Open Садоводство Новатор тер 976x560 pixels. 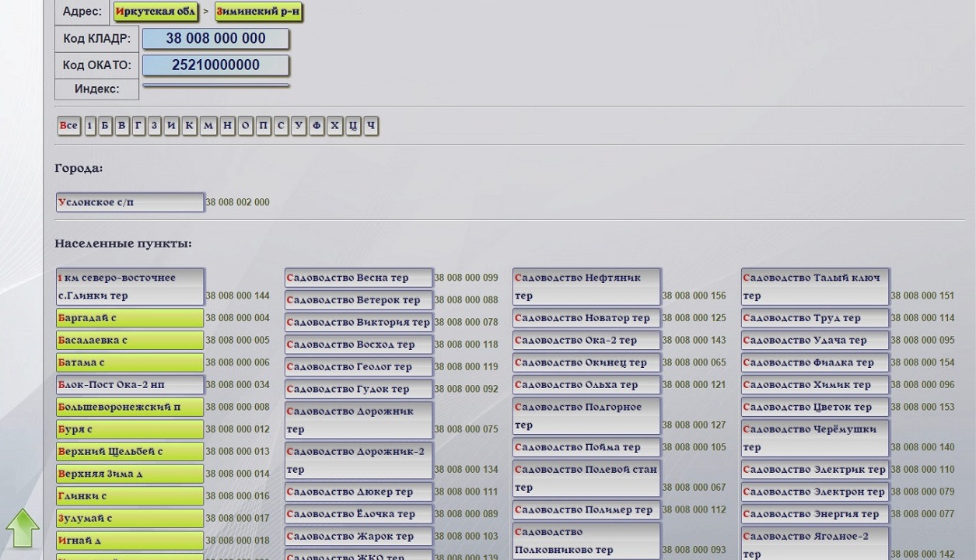click(586, 318)
